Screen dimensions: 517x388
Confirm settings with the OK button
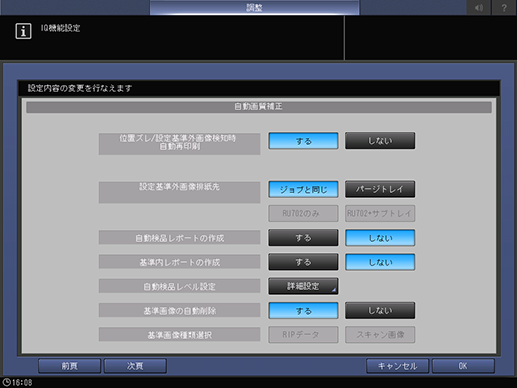(x=463, y=366)
